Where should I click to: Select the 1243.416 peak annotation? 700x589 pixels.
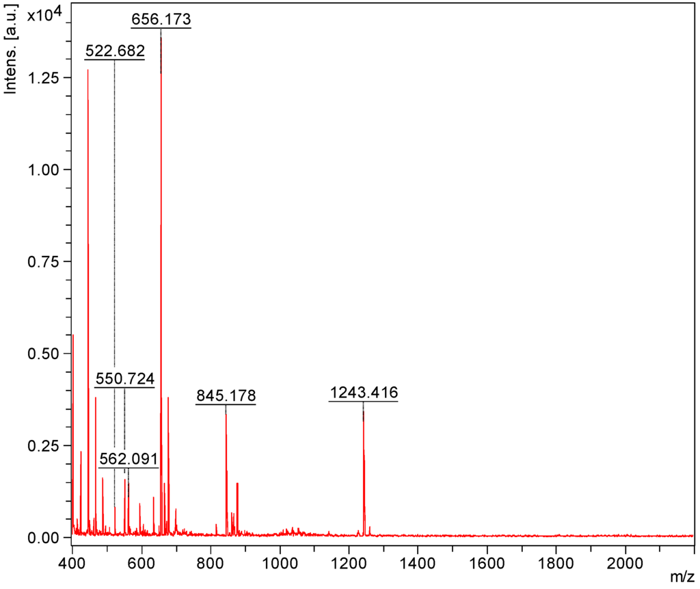(x=363, y=393)
